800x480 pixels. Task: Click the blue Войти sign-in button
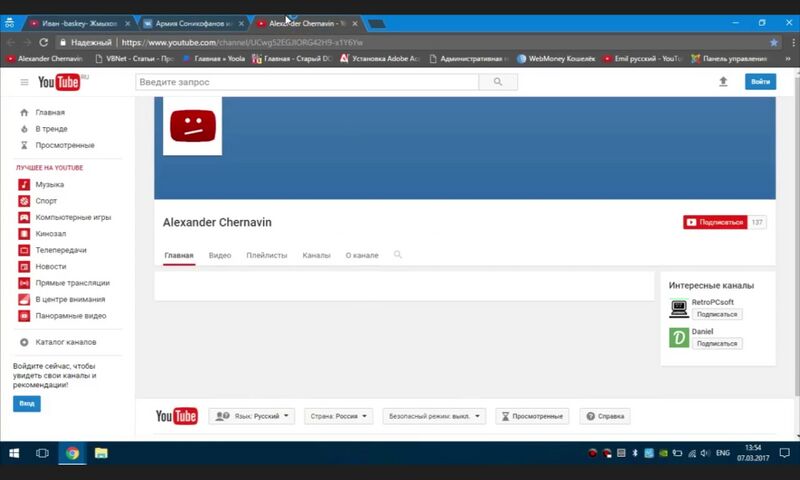point(760,82)
